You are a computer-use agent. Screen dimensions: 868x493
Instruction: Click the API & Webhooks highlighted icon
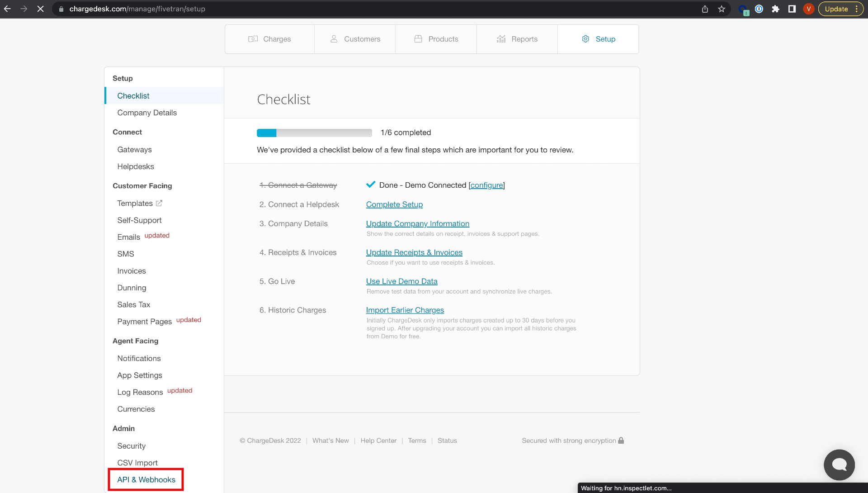146,479
